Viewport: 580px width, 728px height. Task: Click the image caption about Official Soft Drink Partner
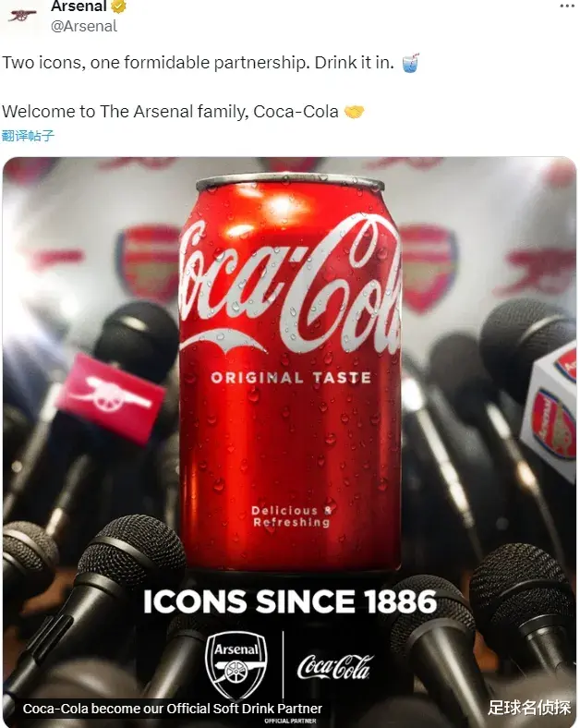tap(172, 709)
